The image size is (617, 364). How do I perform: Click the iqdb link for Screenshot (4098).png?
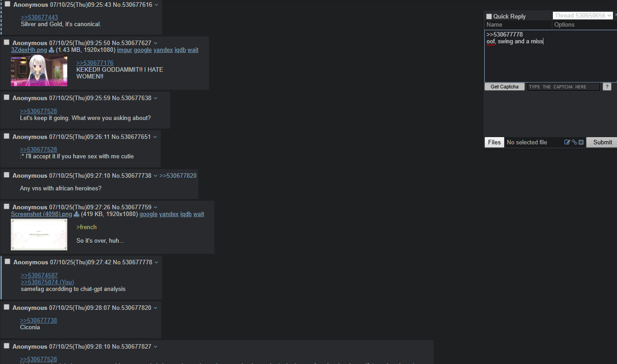pos(186,214)
